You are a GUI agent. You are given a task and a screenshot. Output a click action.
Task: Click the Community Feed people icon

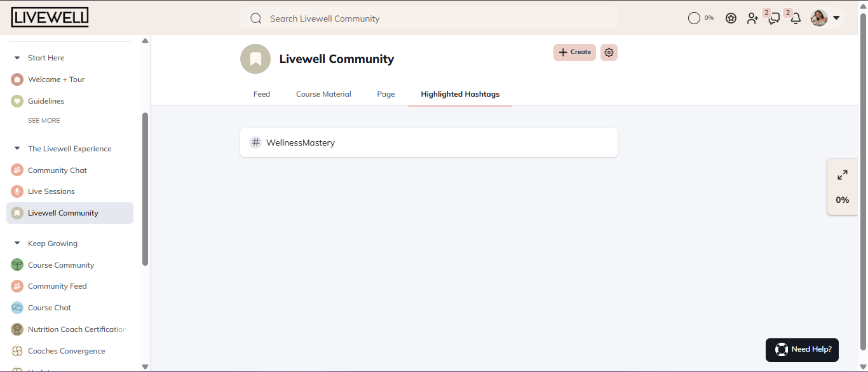17,286
